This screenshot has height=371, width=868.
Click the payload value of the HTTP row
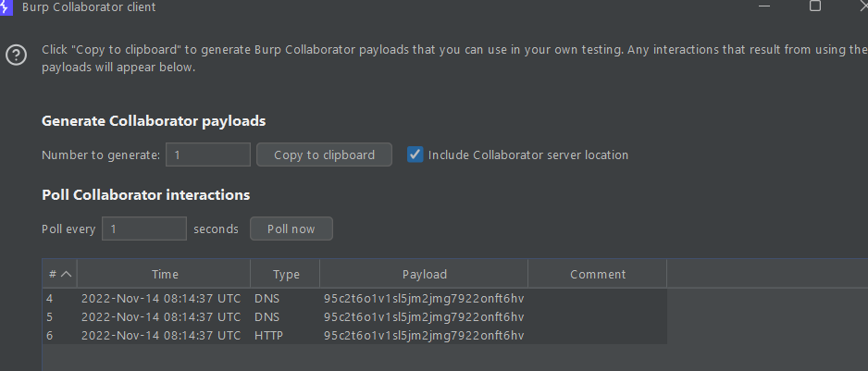coord(423,335)
